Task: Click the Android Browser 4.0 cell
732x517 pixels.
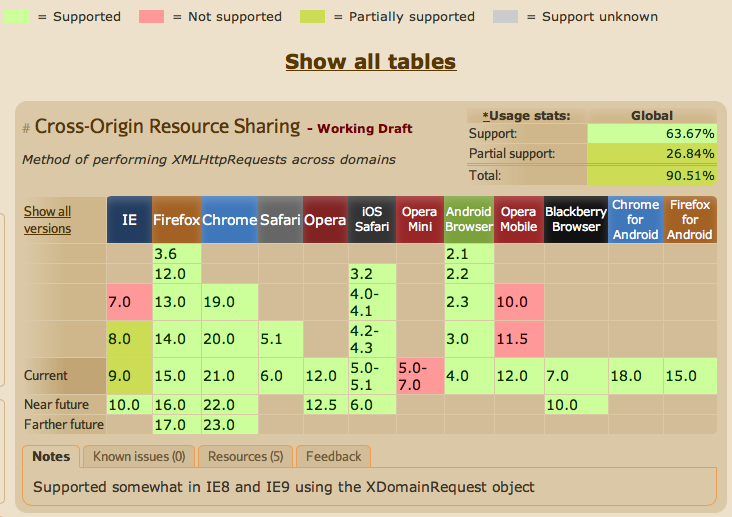Action: point(469,376)
